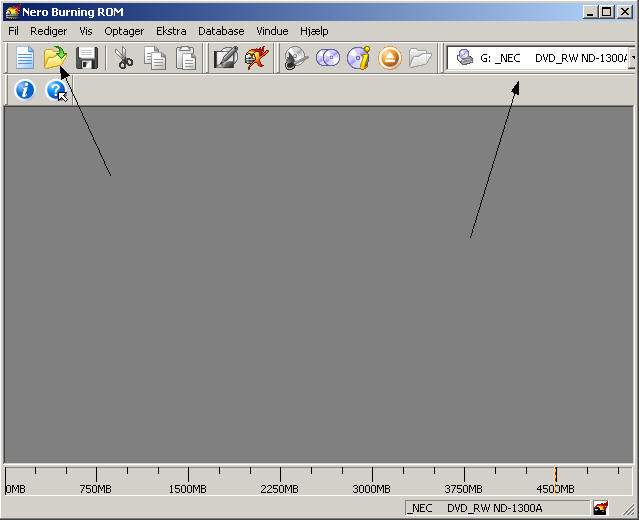Launch Copy CD with two discs icon
639x520 pixels.
(328, 58)
